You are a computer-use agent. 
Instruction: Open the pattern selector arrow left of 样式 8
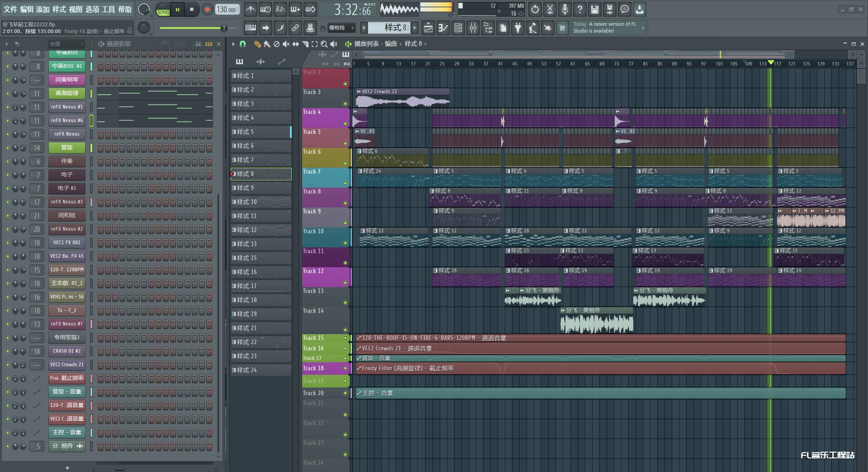tap(364, 28)
